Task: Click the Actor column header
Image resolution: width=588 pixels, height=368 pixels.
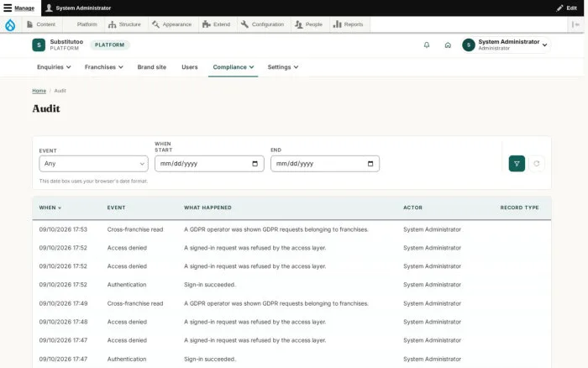Action: click(412, 208)
